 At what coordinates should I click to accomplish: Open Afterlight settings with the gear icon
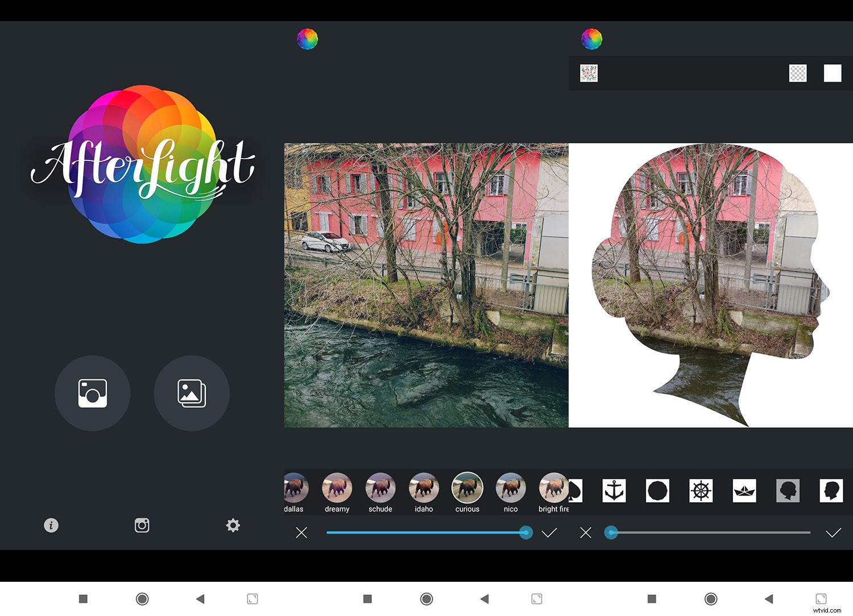click(x=232, y=525)
